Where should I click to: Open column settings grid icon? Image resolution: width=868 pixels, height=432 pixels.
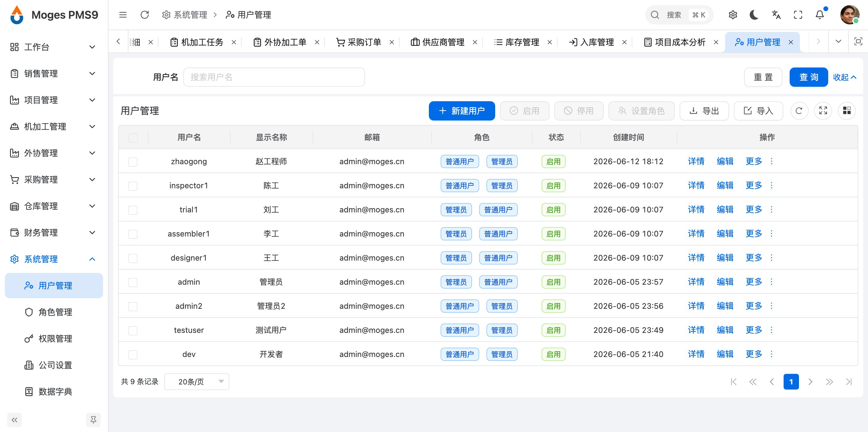tap(847, 111)
